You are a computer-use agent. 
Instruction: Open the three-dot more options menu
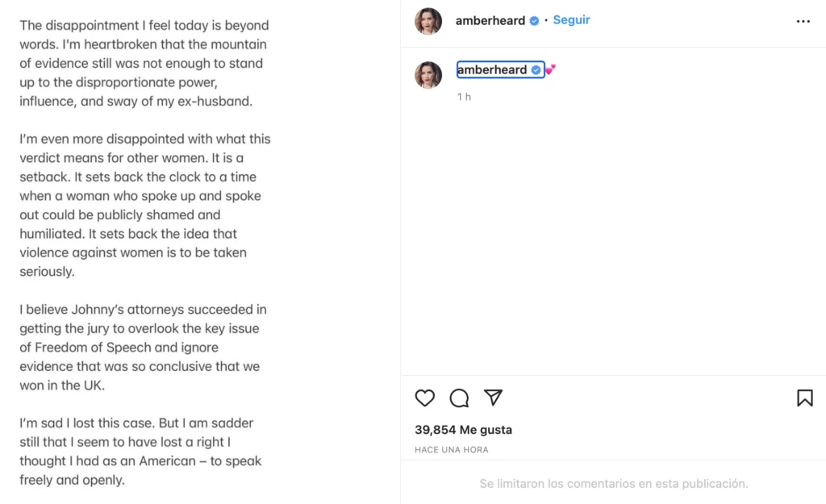point(803,22)
